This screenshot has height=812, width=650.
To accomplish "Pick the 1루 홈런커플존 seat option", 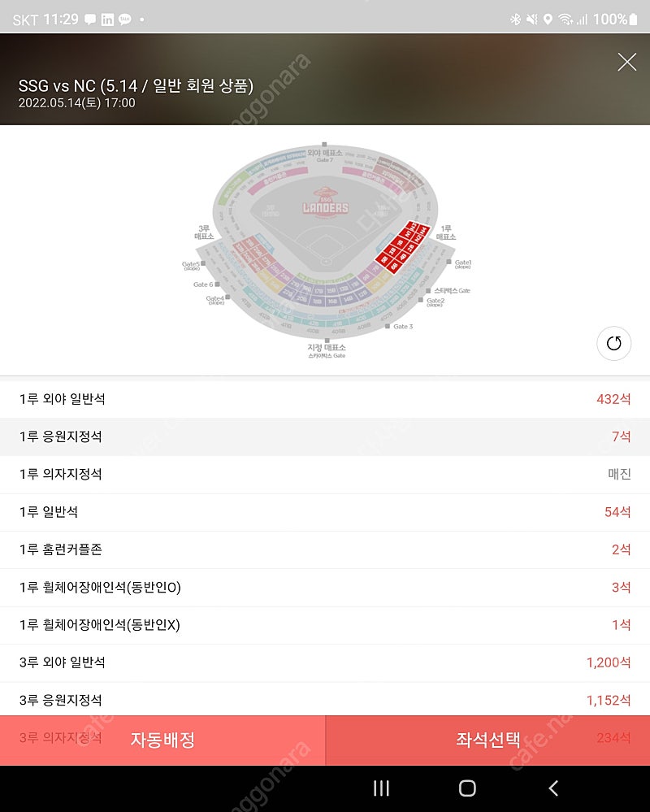I will click(325, 549).
